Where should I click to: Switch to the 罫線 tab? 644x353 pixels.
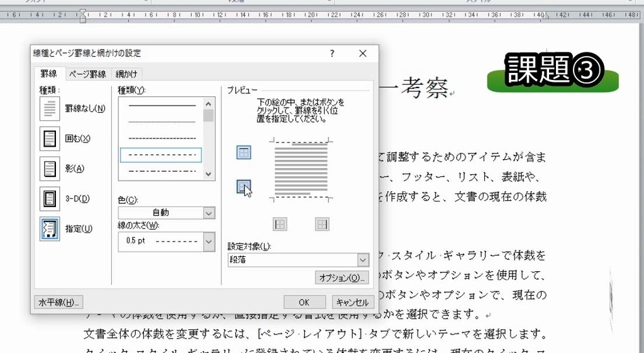click(49, 74)
